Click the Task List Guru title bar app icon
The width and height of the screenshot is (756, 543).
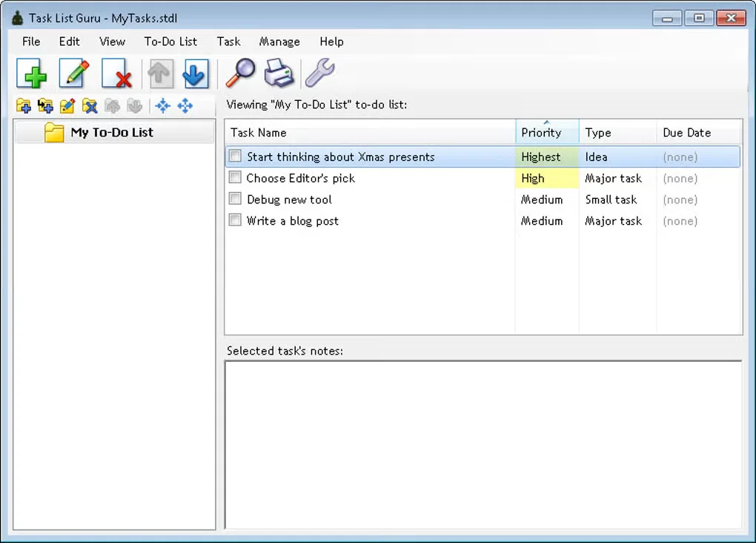17,19
